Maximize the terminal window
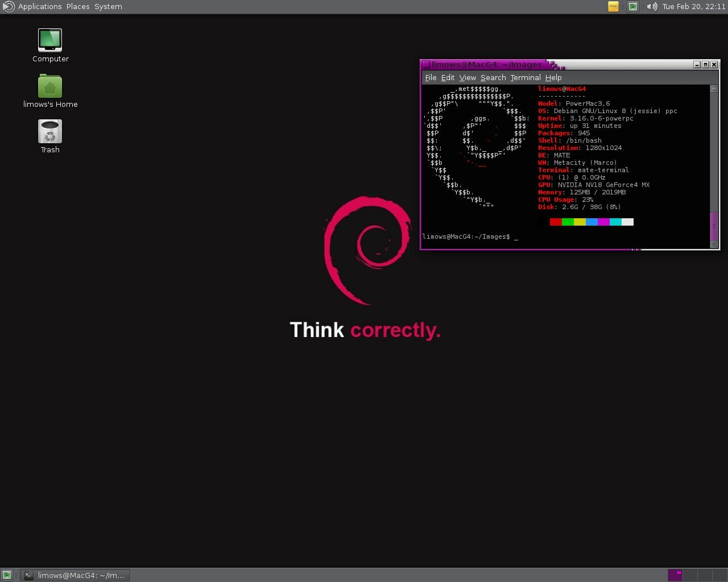 click(x=705, y=65)
